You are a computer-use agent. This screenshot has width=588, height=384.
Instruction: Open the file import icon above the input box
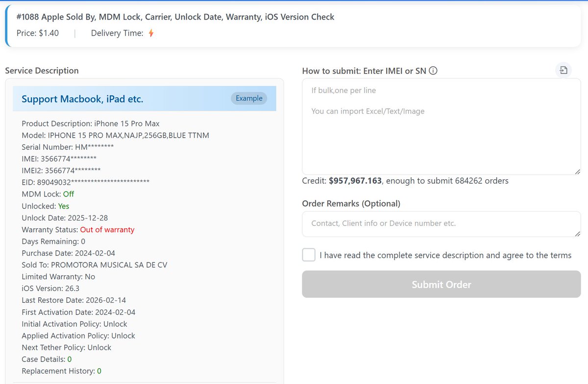pos(563,70)
